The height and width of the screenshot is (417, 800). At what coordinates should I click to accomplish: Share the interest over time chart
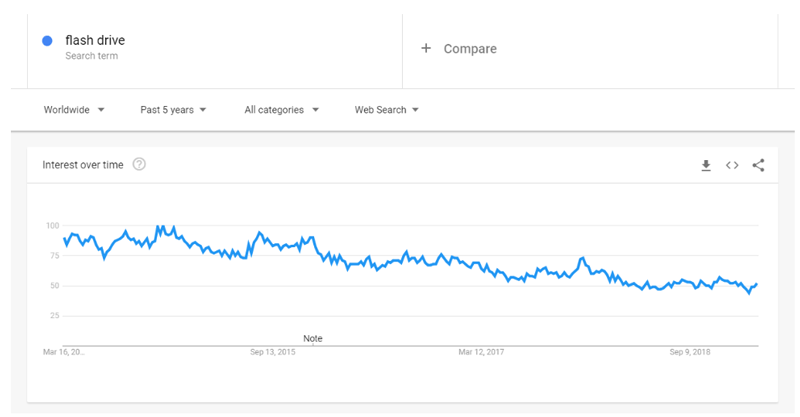[x=759, y=165]
